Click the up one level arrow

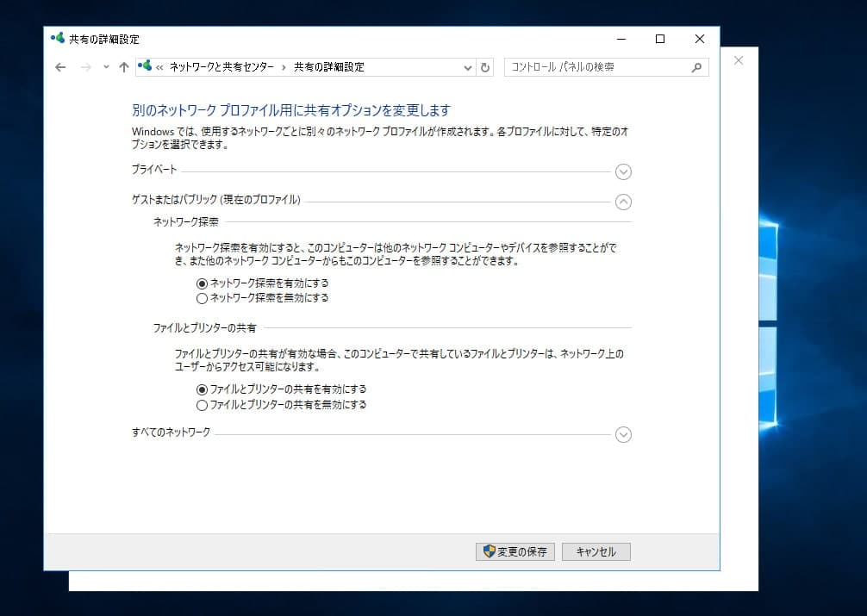coord(124,67)
